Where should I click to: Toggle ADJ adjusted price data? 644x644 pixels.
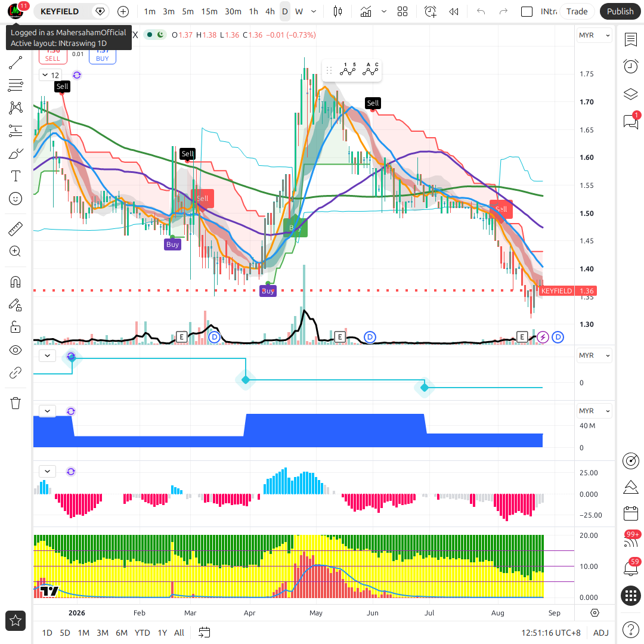601,633
